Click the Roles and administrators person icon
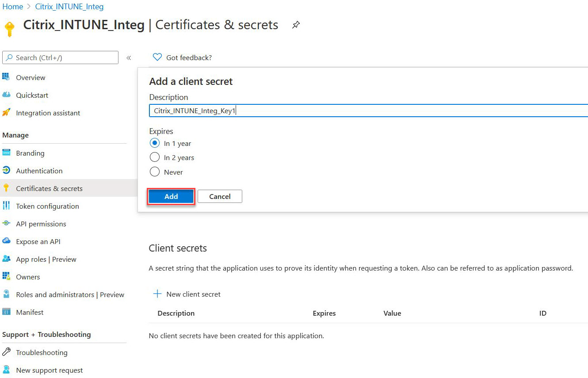 coord(6,294)
